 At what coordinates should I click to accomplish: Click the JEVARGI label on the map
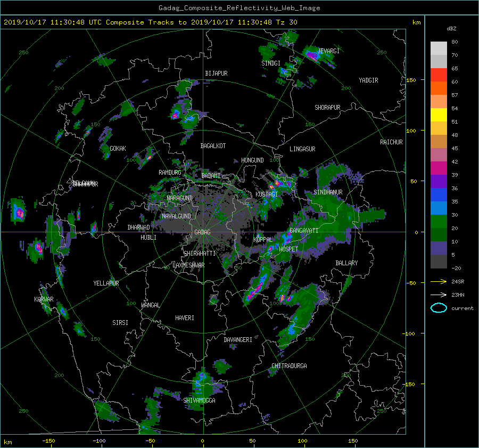point(328,51)
